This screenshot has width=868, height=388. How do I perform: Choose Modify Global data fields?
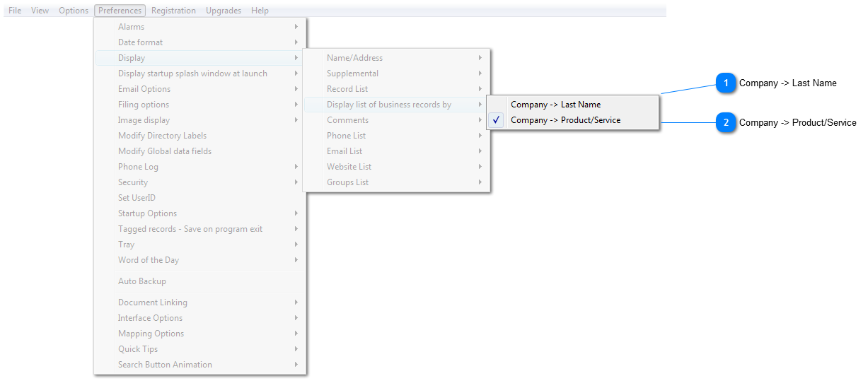(200, 151)
